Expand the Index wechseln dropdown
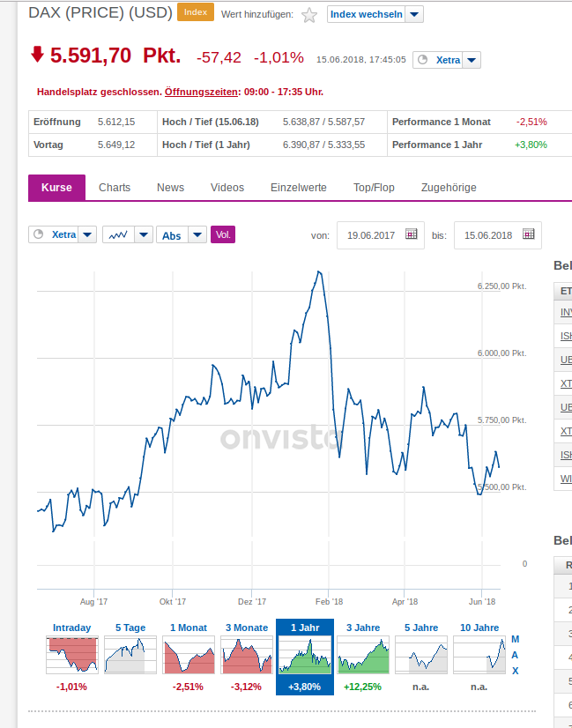This screenshot has width=572, height=728. coord(414,15)
